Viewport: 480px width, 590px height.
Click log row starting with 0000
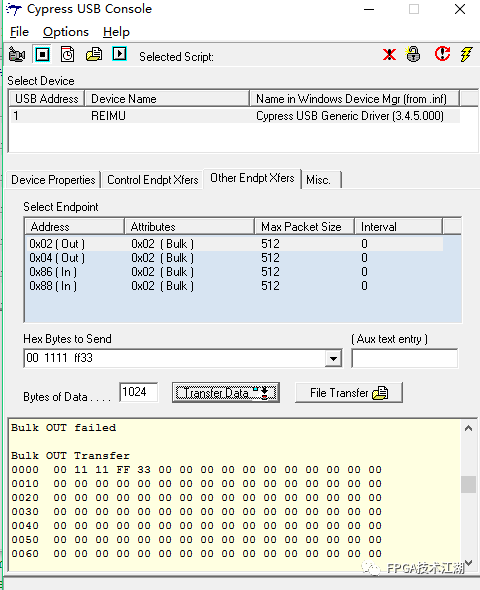click(x=196, y=470)
